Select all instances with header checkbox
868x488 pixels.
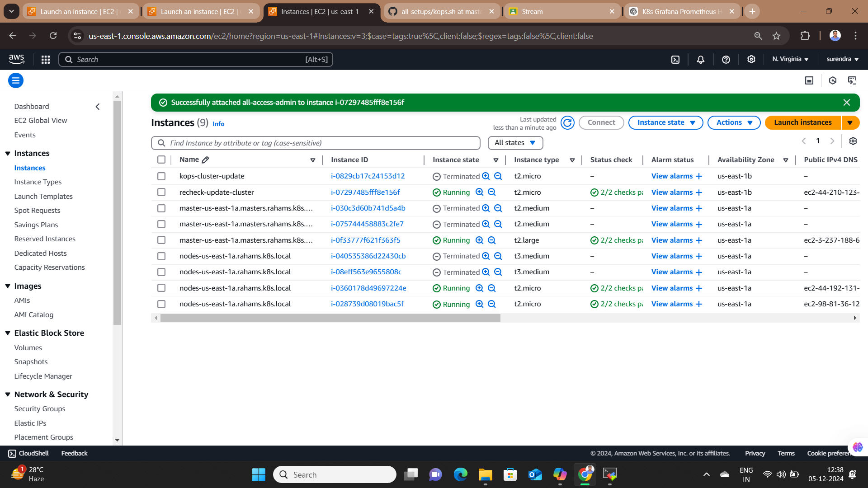pos(161,160)
